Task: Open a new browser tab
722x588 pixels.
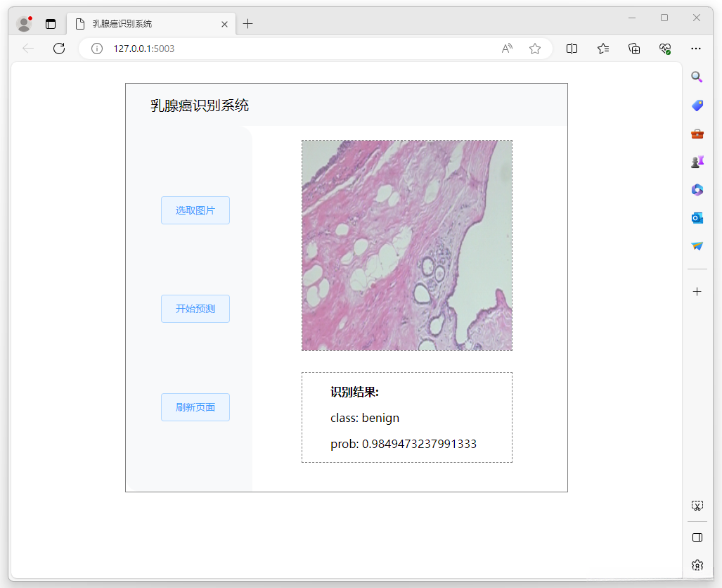Action: (x=247, y=23)
